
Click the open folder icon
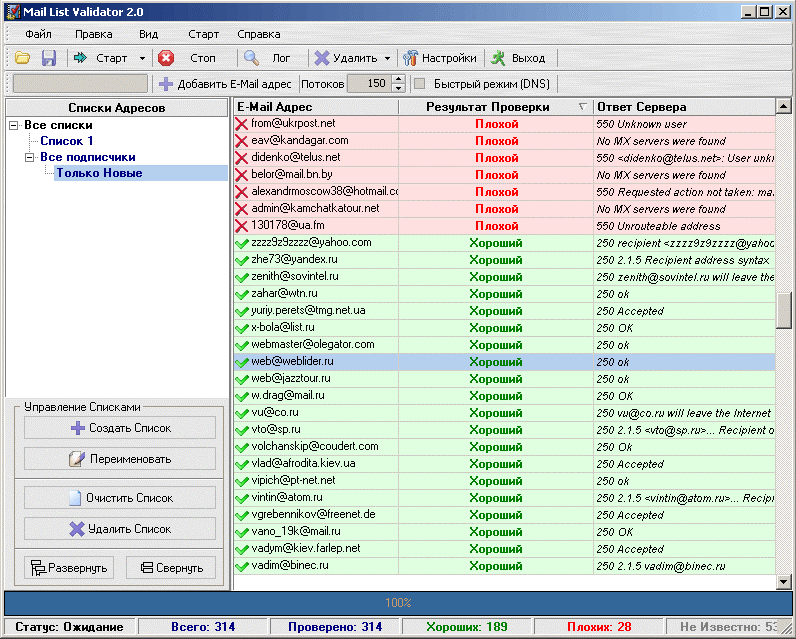click(22, 59)
